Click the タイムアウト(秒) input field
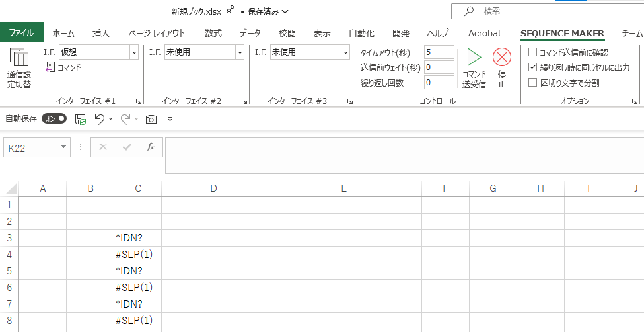Viewport: 644px width, 332px height. [439, 52]
